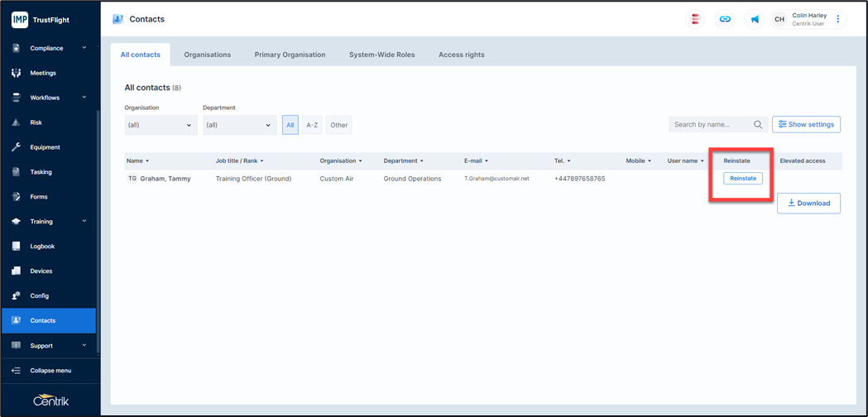Screen dimensions: 868x417
Task: Click the Download button
Action: pos(808,204)
